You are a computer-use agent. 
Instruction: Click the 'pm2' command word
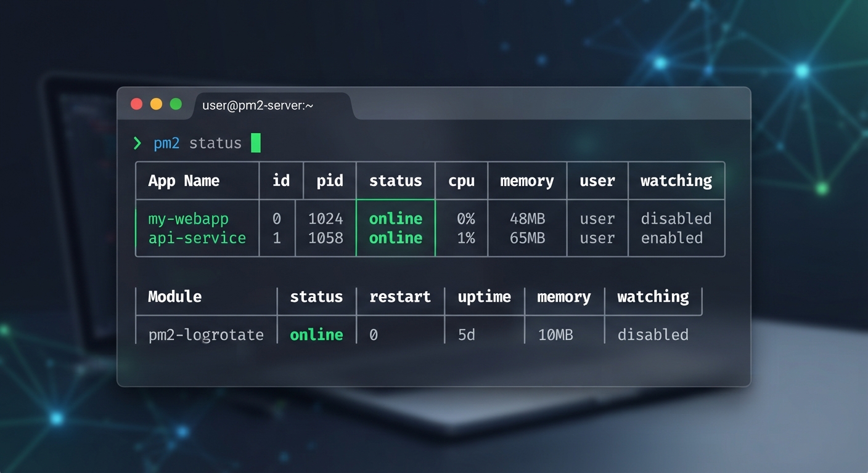(x=166, y=144)
